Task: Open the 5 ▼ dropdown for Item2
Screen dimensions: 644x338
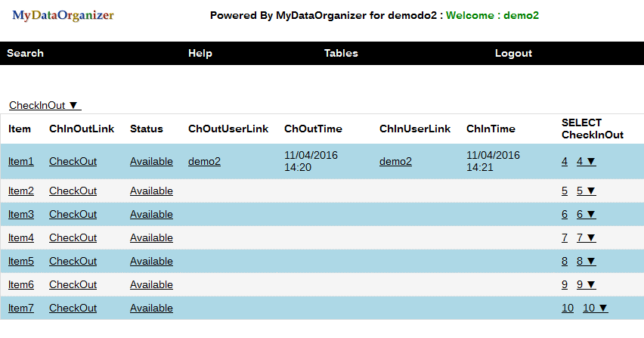Action: [586, 191]
